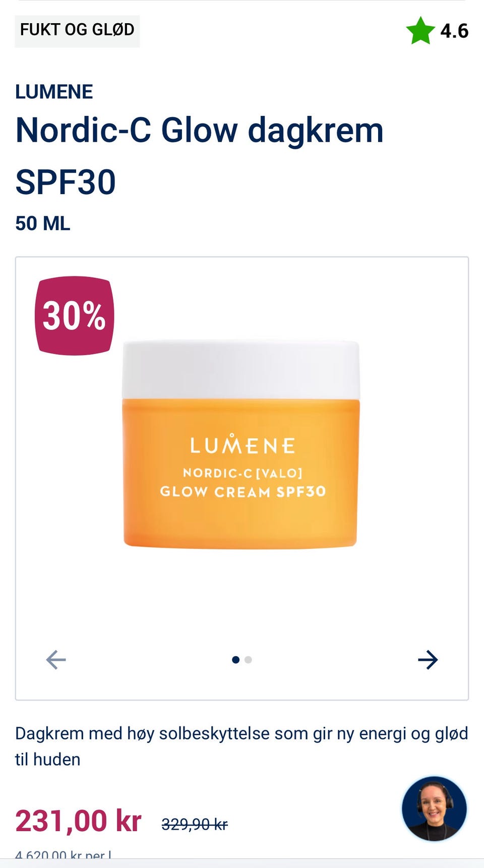This screenshot has width=484, height=868.
Task: Click the 231,00 kr sale price
Action: tap(78, 821)
